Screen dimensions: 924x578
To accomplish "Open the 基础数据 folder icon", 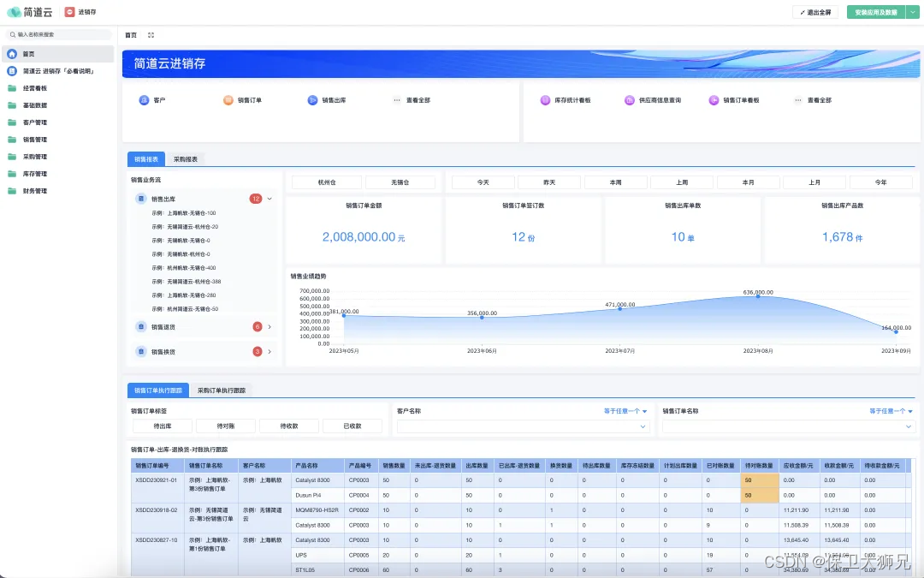I will coord(12,105).
